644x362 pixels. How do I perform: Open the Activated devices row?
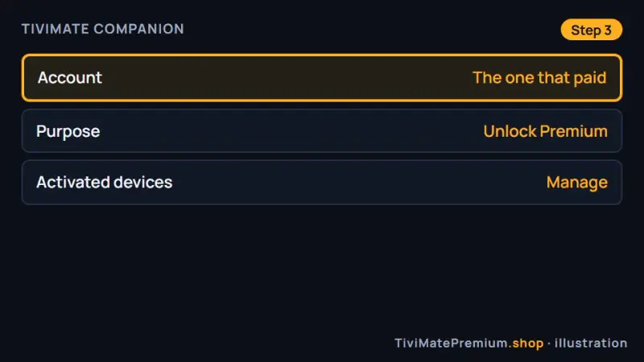click(322, 183)
